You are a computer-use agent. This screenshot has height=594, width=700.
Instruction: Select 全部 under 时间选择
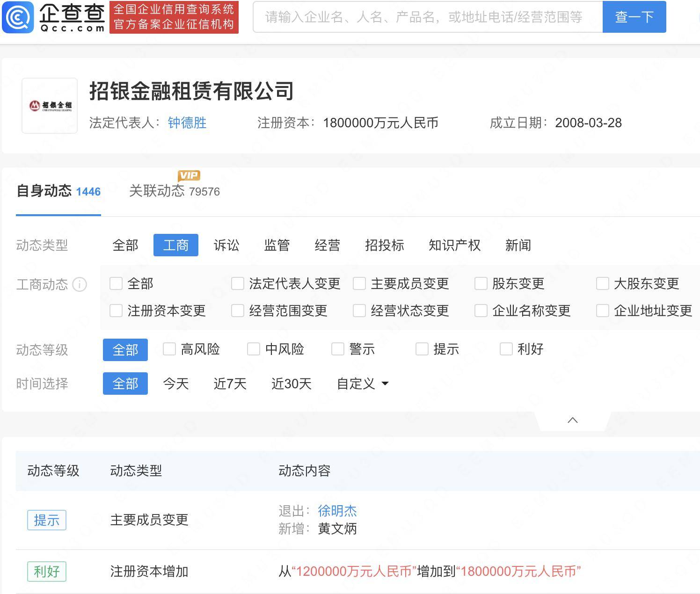pyautogui.click(x=125, y=384)
